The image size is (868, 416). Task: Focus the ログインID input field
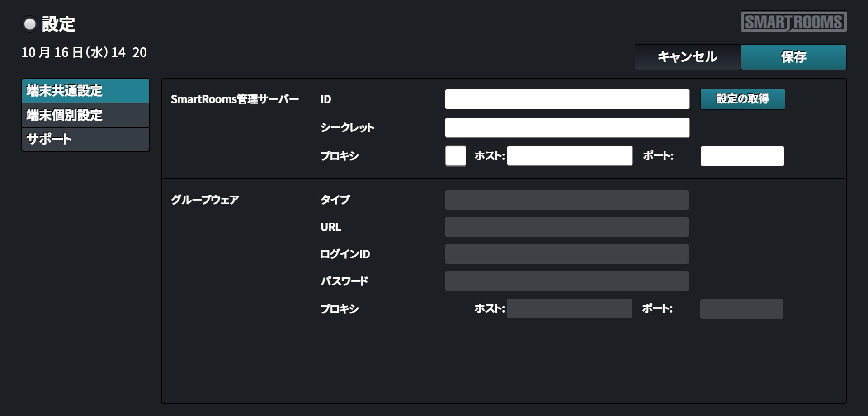point(566,254)
